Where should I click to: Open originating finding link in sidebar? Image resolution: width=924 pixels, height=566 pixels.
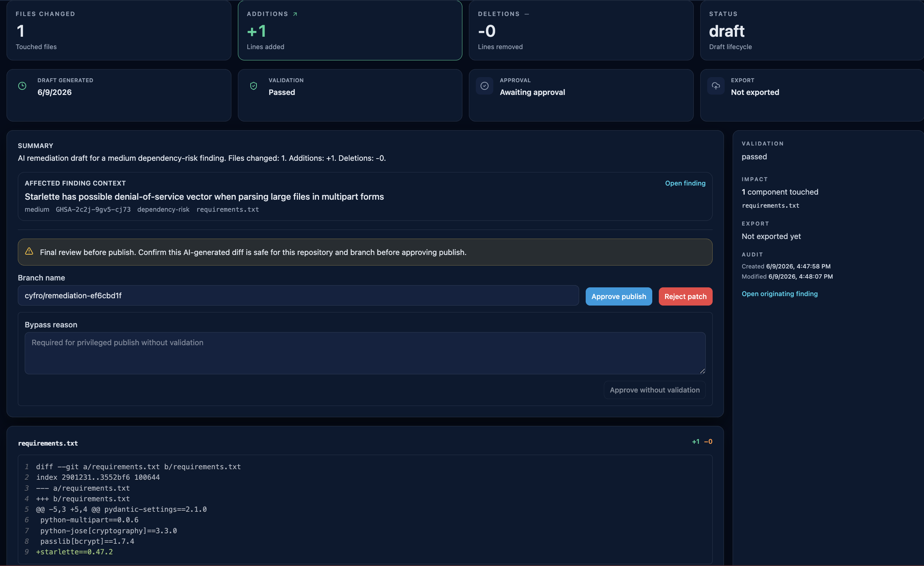pos(780,294)
